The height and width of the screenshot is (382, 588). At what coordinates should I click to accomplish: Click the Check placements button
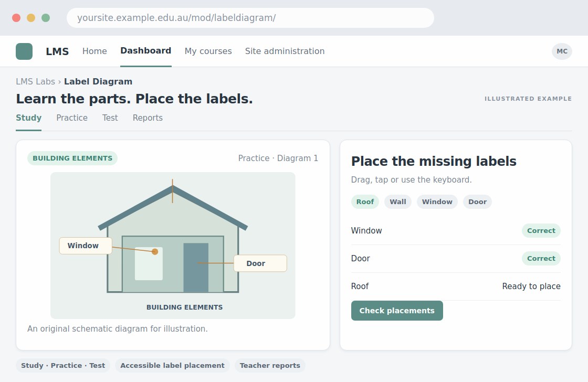pyautogui.click(x=397, y=311)
